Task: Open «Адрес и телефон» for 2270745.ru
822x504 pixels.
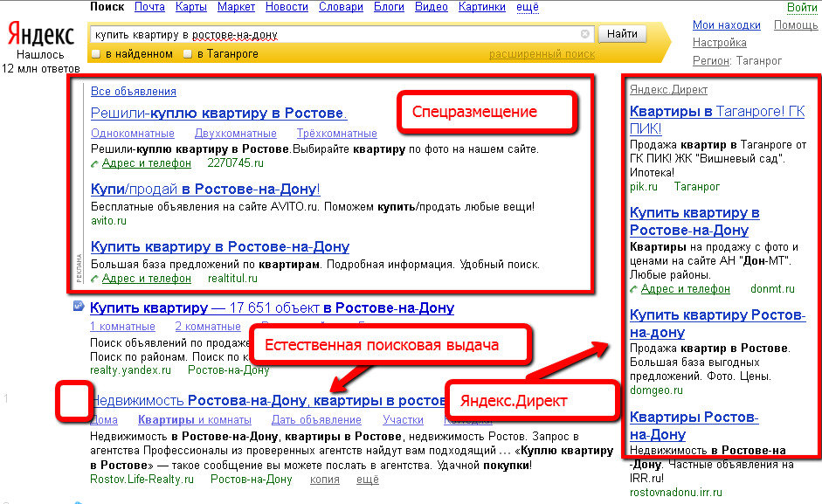Action: click(146, 163)
